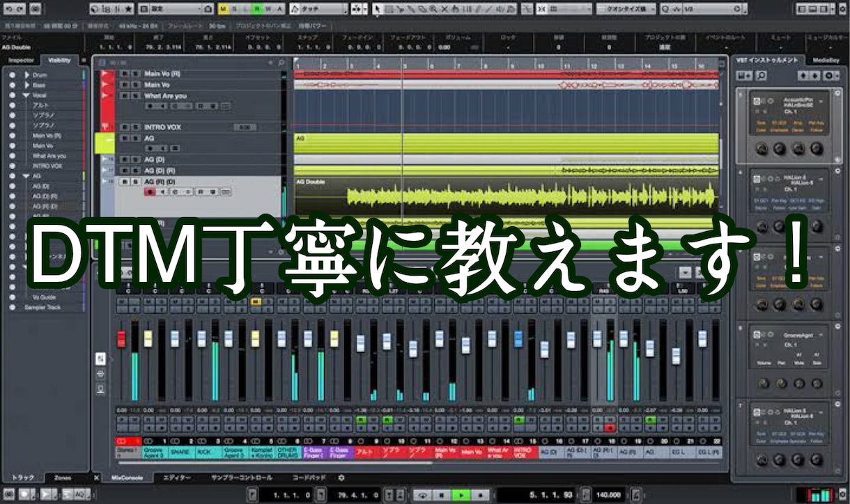This screenshot has height=504, width=850.
Task: Expand the Bass folder in the Visibility list
Action: (x=27, y=85)
